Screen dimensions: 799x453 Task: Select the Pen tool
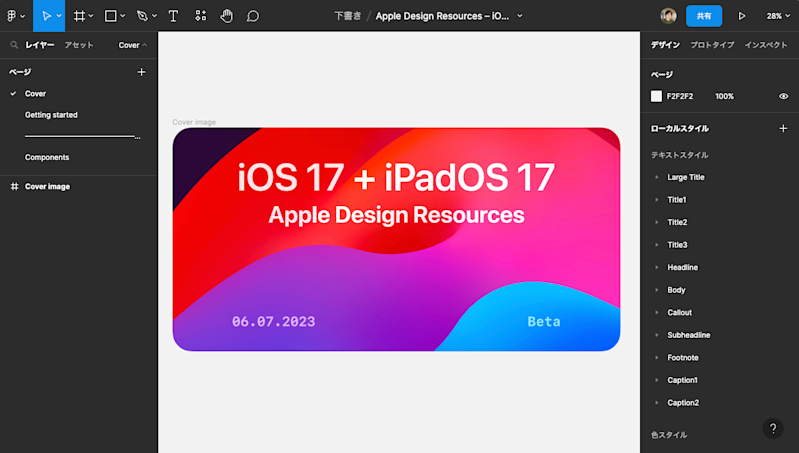click(x=142, y=16)
